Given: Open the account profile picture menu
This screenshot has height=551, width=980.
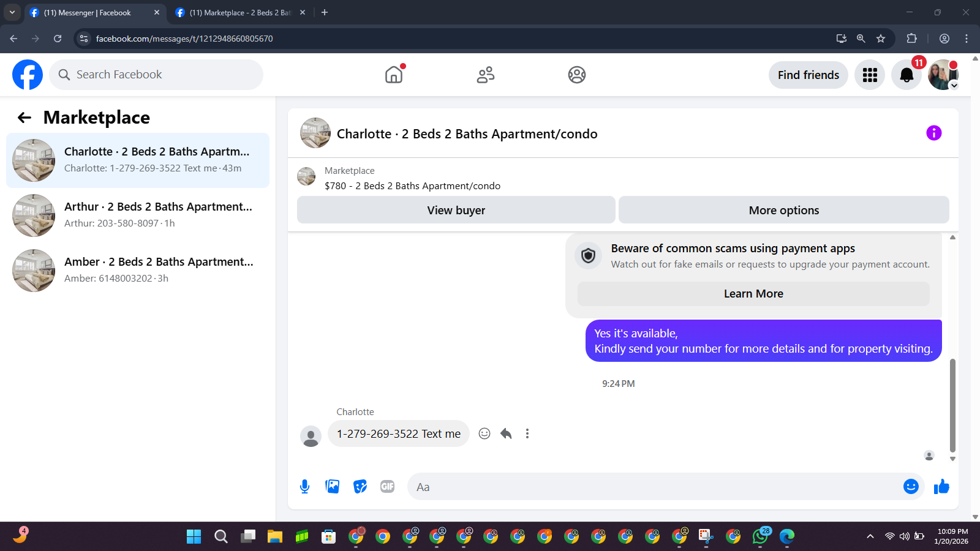Looking at the screenshot, I should pos(943,75).
